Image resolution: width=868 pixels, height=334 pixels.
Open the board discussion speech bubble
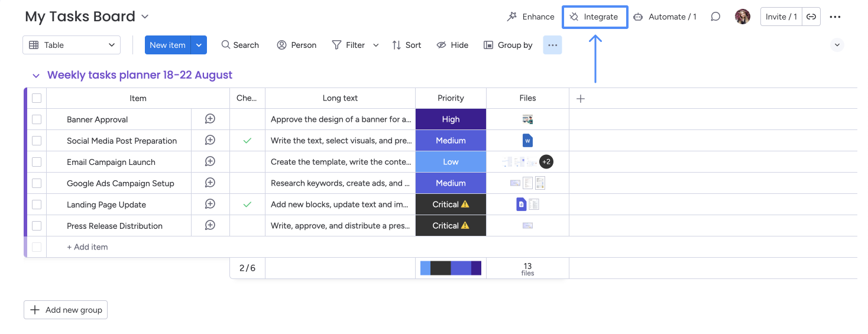[x=715, y=17]
